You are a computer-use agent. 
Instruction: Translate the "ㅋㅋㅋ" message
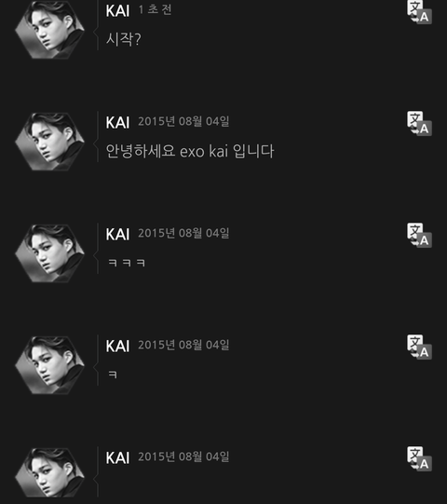pos(419,236)
